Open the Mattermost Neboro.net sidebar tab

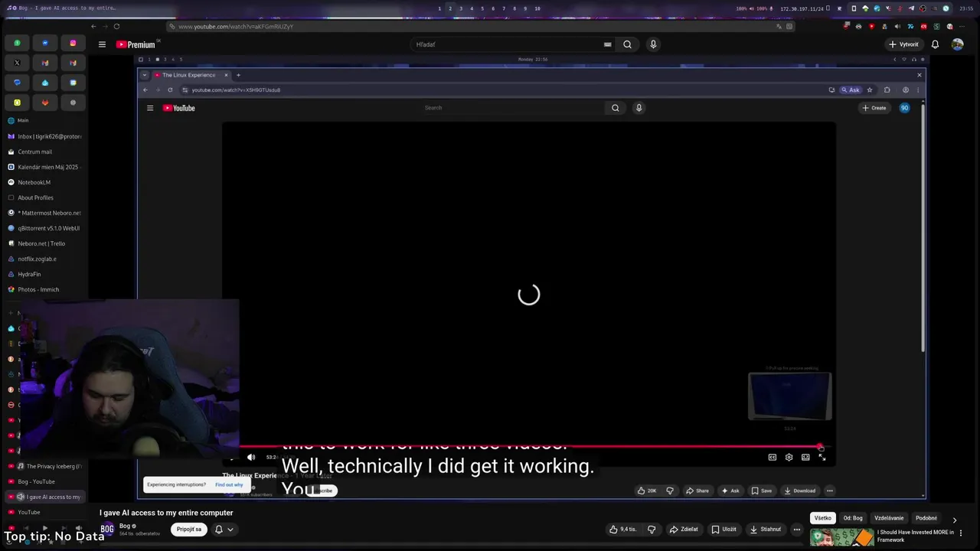click(x=44, y=213)
